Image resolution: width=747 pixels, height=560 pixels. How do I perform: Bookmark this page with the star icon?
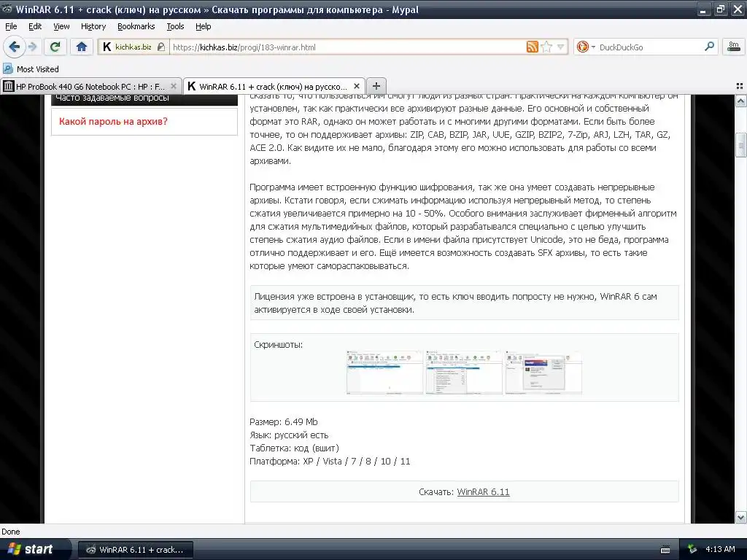pos(547,47)
